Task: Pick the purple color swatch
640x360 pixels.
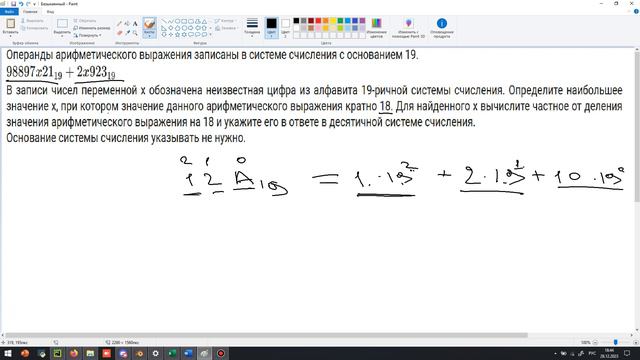Action: pyautogui.click(x=362, y=20)
